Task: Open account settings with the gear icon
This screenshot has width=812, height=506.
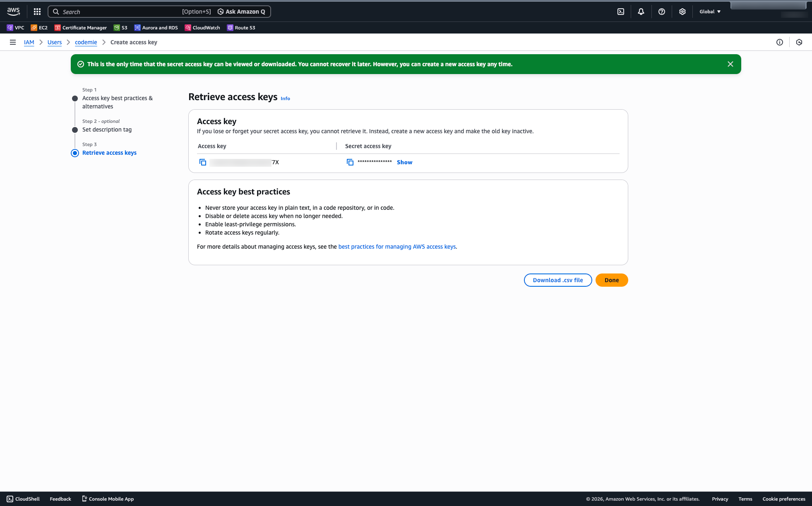Action: [682, 11]
